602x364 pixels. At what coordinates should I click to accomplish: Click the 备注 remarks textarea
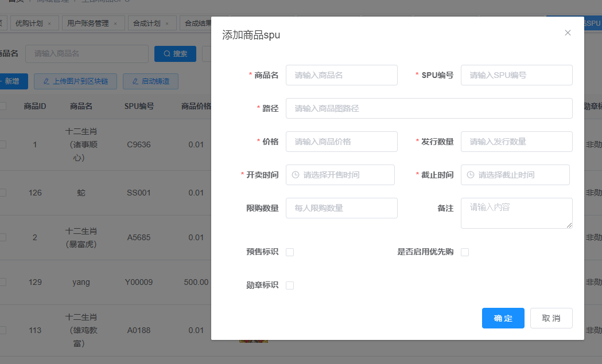point(516,213)
